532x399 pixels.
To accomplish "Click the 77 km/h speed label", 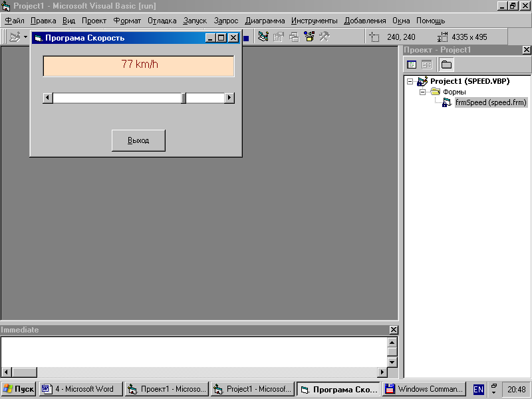I will tap(139, 66).
